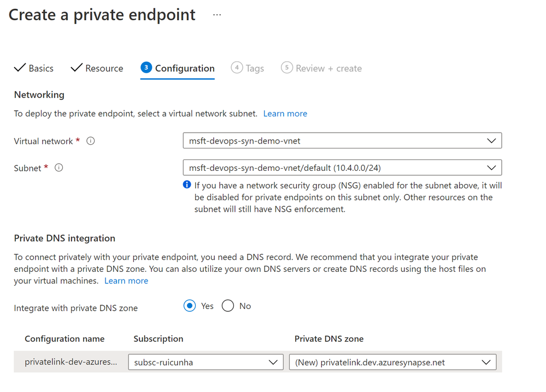This screenshot has height=392, width=546.
Task: Click the privatelink-dev-azures configuration name cell
Action: [x=71, y=362]
